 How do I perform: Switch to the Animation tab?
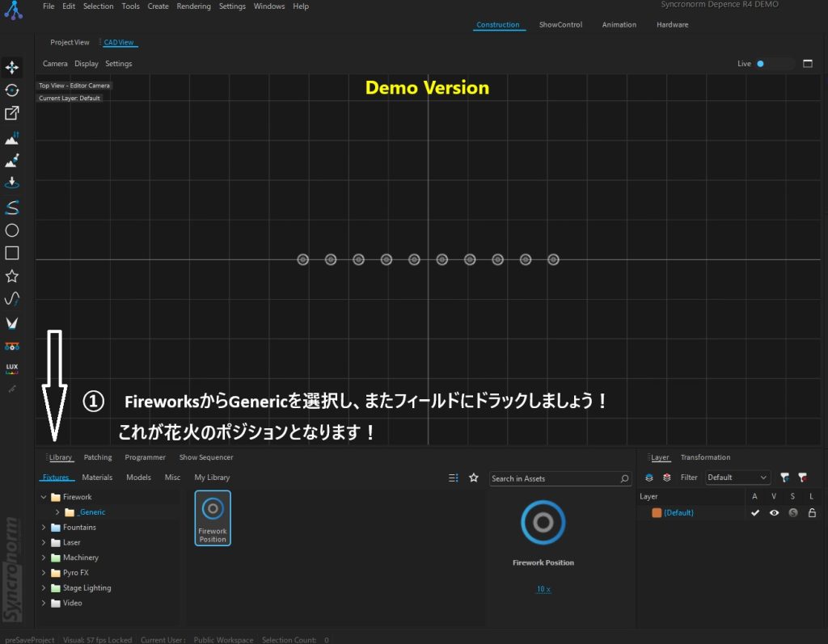(x=619, y=25)
